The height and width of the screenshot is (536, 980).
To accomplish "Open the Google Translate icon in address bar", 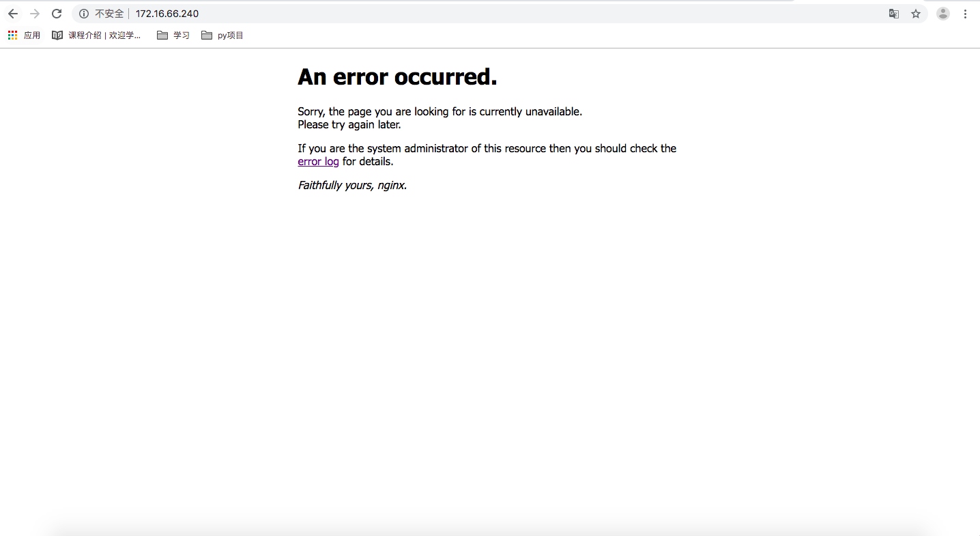I will click(893, 14).
